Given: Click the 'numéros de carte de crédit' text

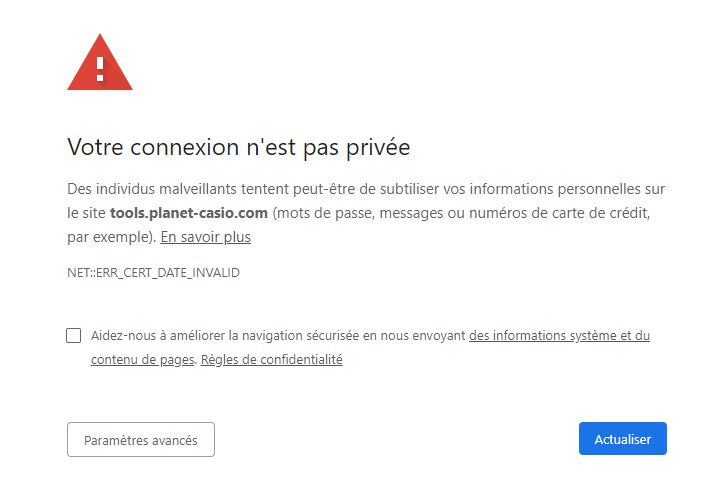Looking at the screenshot, I should (559, 213).
